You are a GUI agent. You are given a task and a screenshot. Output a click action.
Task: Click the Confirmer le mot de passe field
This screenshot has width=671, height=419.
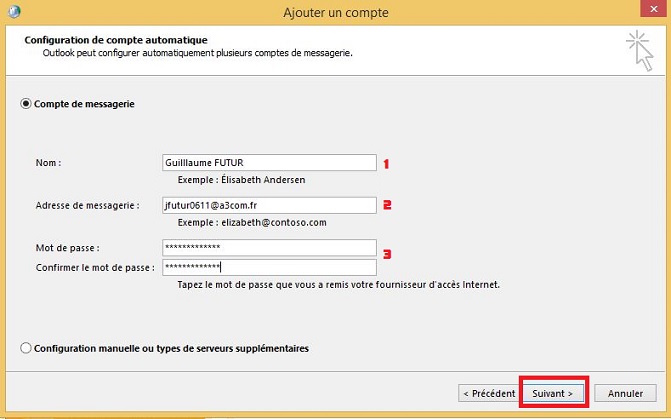tap(269, 267)
